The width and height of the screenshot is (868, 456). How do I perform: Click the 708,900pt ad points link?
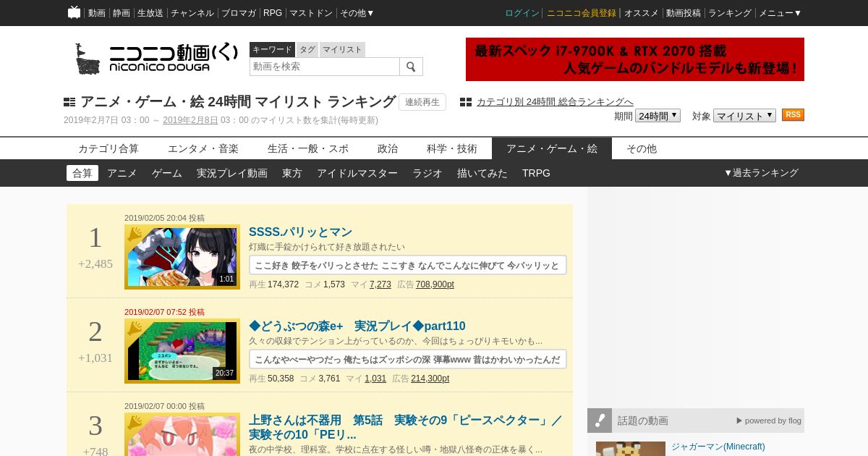point(435,284)
